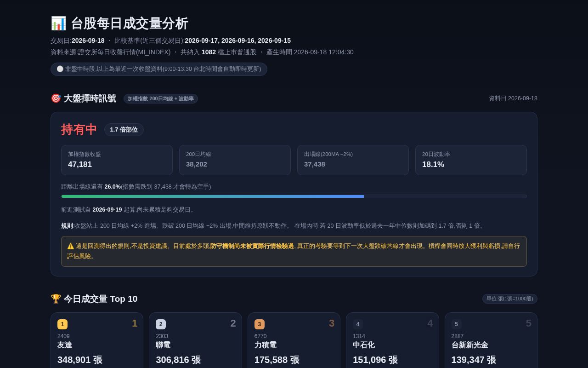588x368 pixels.
Task: Click the 非盤中時段 status pill
Action: [159, 69]
